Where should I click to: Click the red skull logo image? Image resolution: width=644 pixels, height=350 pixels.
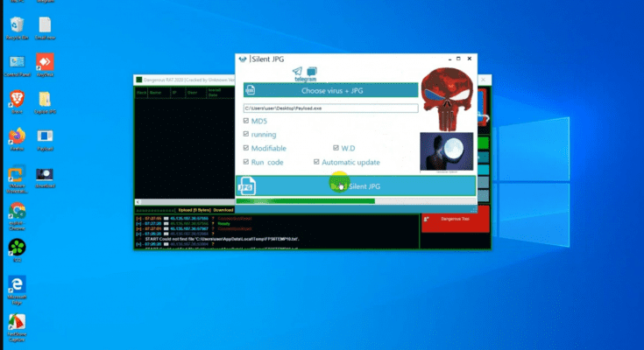click(447, 97)
